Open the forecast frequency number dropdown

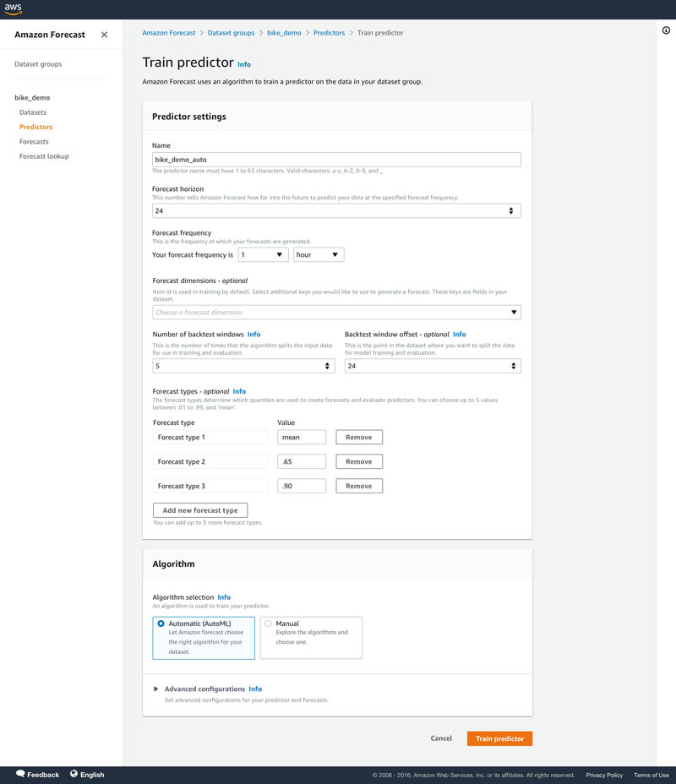(263, 255)
